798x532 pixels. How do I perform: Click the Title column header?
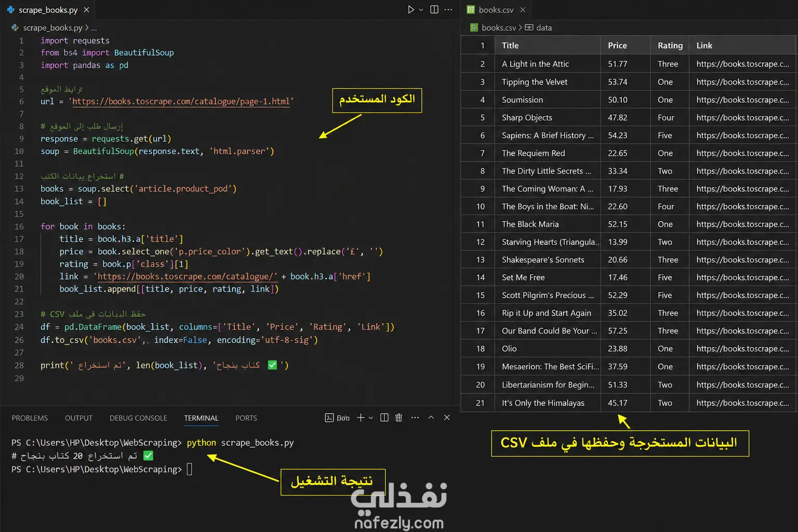548,45
